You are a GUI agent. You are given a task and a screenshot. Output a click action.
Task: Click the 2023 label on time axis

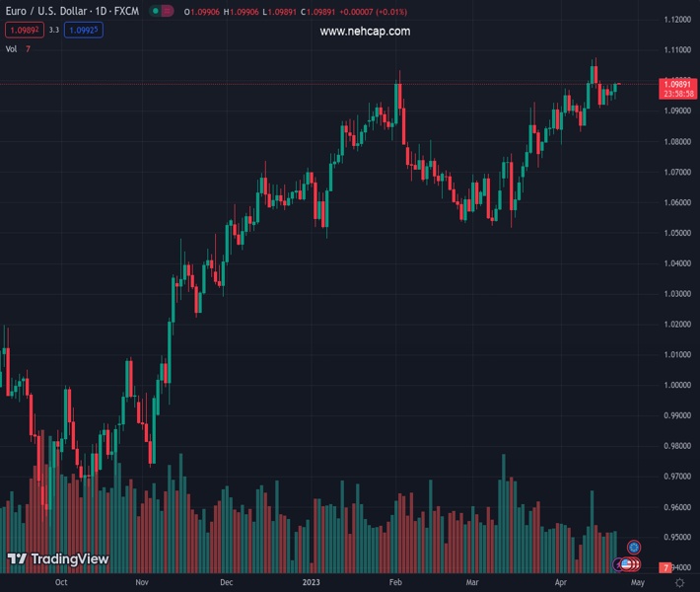coord(311,582)
